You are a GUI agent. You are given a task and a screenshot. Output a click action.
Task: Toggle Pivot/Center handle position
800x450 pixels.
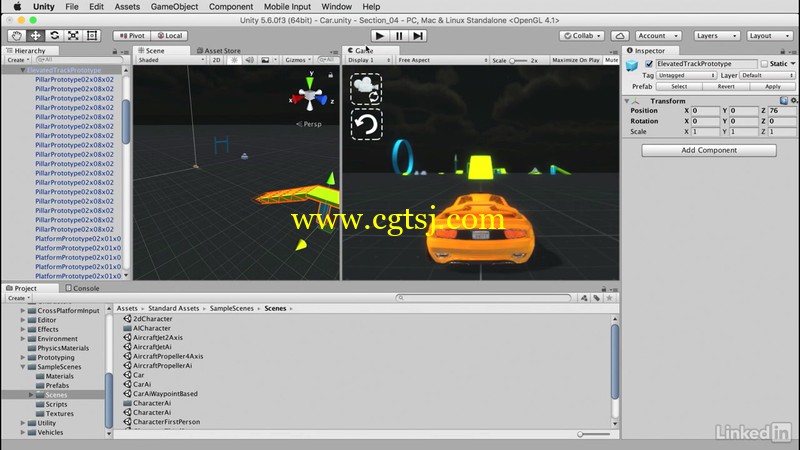click(x=132, y=36)
